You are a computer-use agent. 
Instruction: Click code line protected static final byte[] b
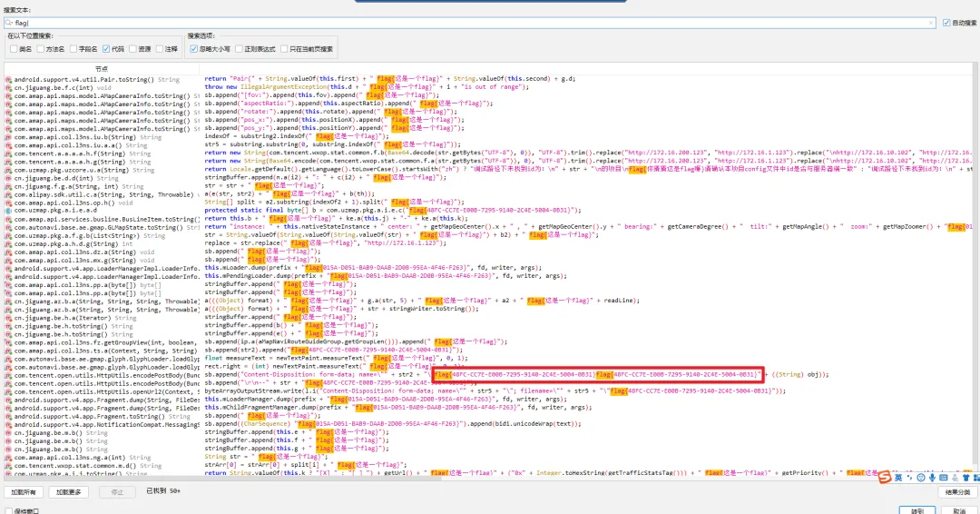click(393, 211)
